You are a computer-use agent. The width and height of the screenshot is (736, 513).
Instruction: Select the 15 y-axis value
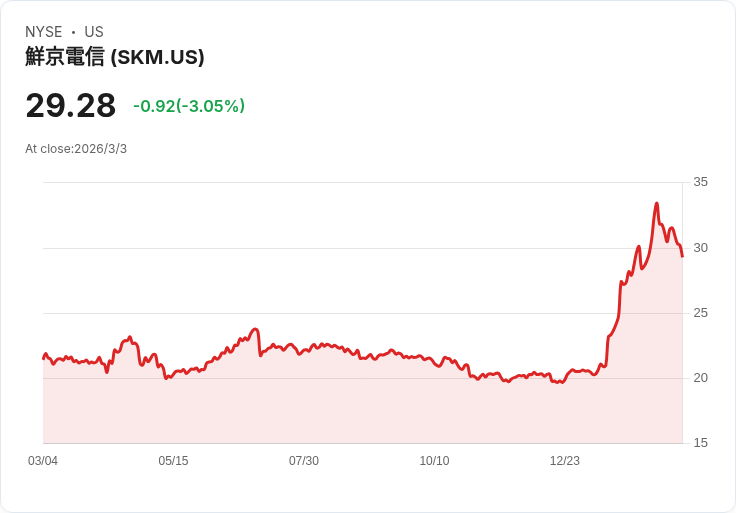pyautogui.click(x=700, y=443)
